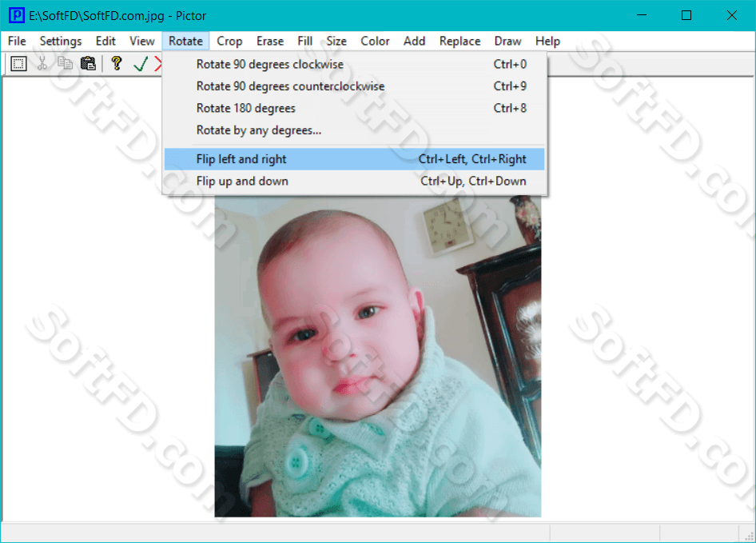
Task: Open the Crop menu
Action: tap(229, 41)
